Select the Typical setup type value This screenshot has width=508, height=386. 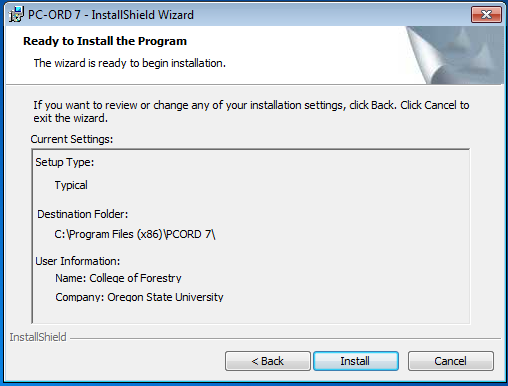coord(71,185)
